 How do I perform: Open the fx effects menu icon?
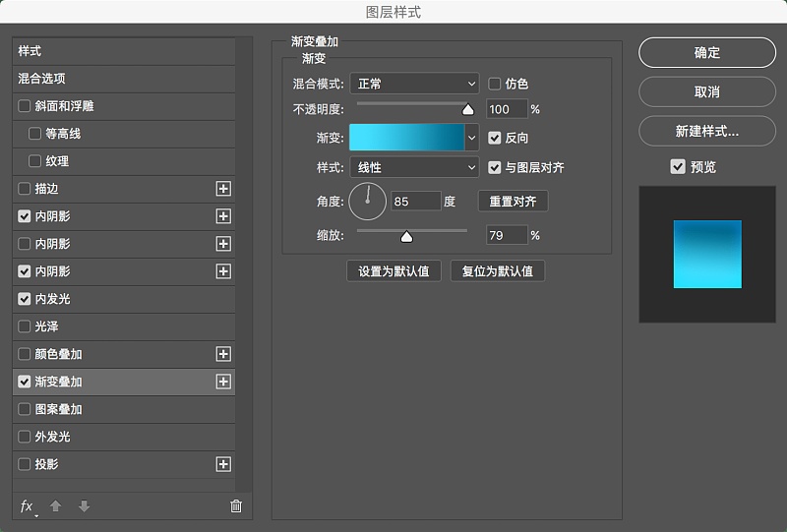point(28,506)
